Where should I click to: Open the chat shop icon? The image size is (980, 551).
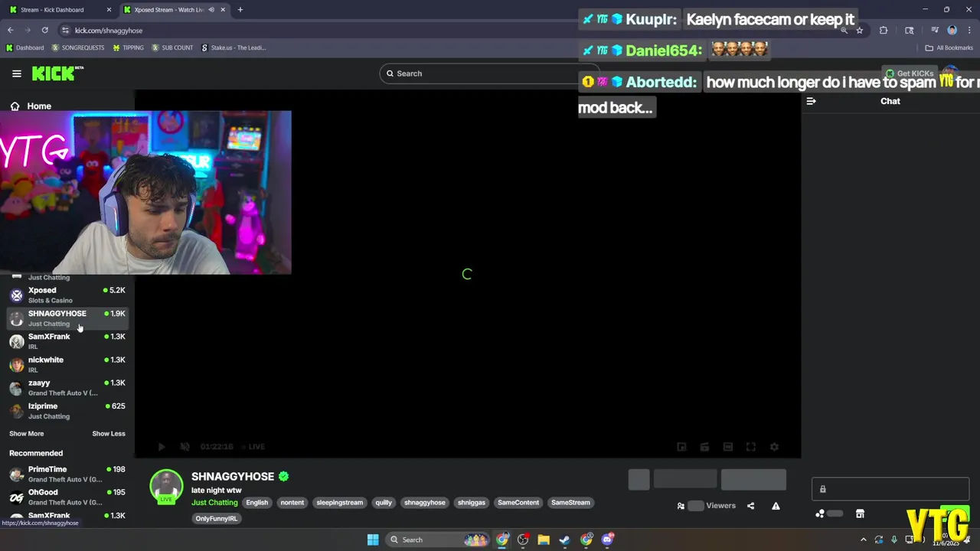pyautogui.click(x=860, y=514)
